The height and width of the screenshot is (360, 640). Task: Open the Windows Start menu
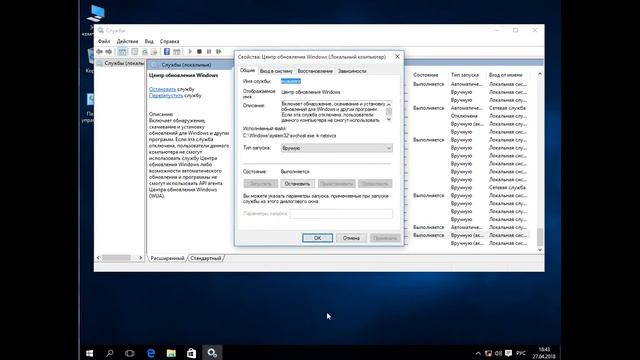[89, 353]
